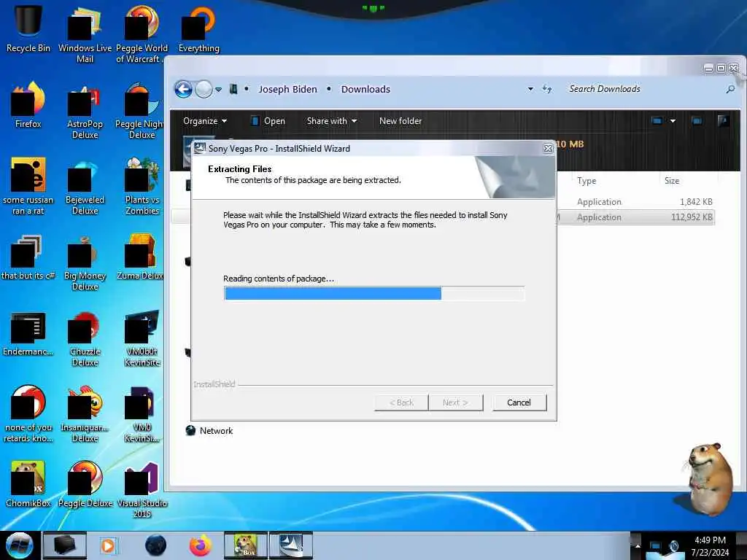The width and height of the screenshot is (747, 560).
Task: Click the taskbar clock showing 4:49 PM
Action: click(x=710, y=545)
